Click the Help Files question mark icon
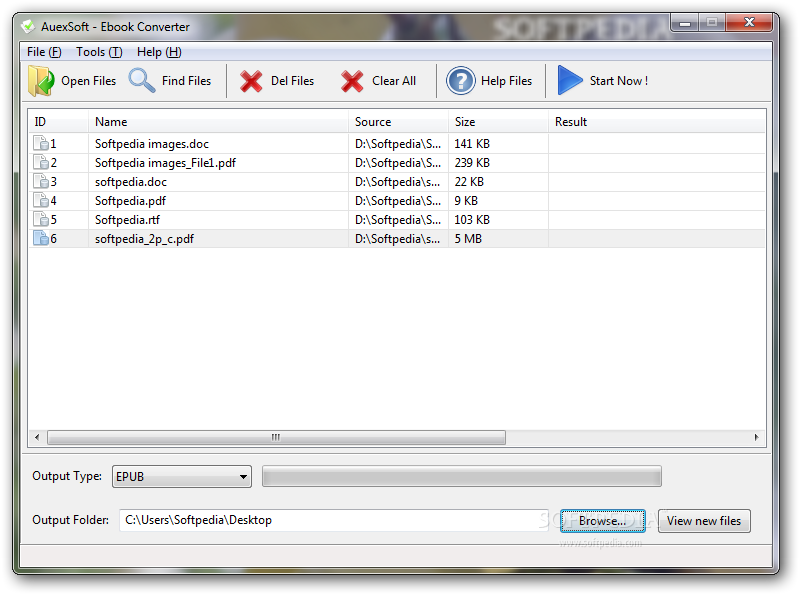The image size is (800, 595). click(461, 81)
